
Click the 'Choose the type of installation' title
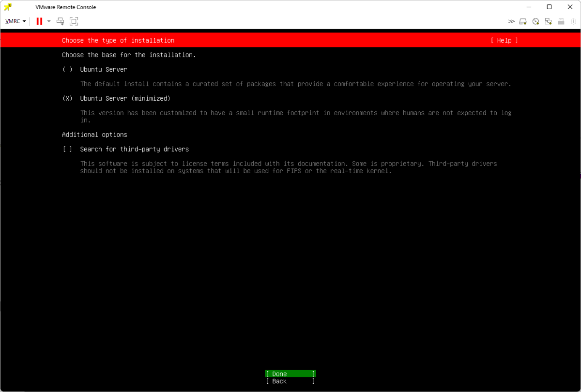(x=118, y=40)
